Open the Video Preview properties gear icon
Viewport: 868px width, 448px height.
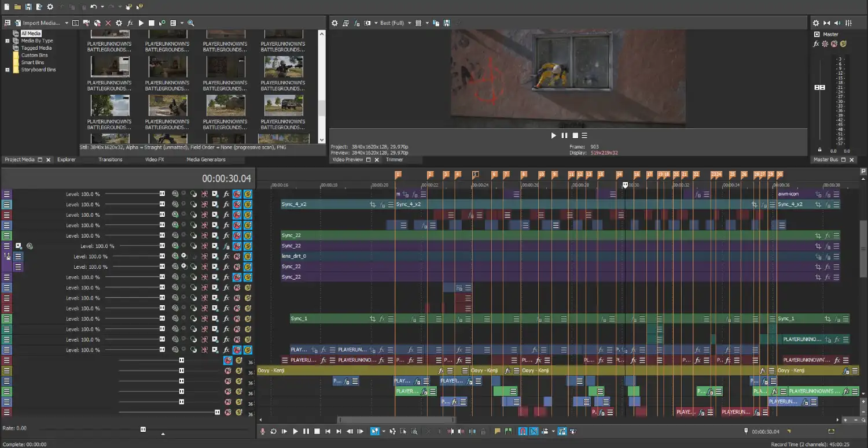[334, 23]
